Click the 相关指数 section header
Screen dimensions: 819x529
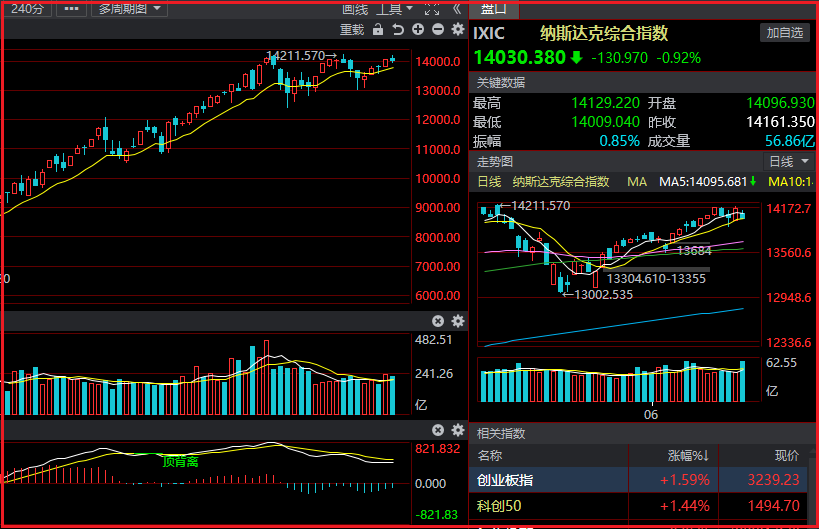pyautogui.click(x=501, y=433)
